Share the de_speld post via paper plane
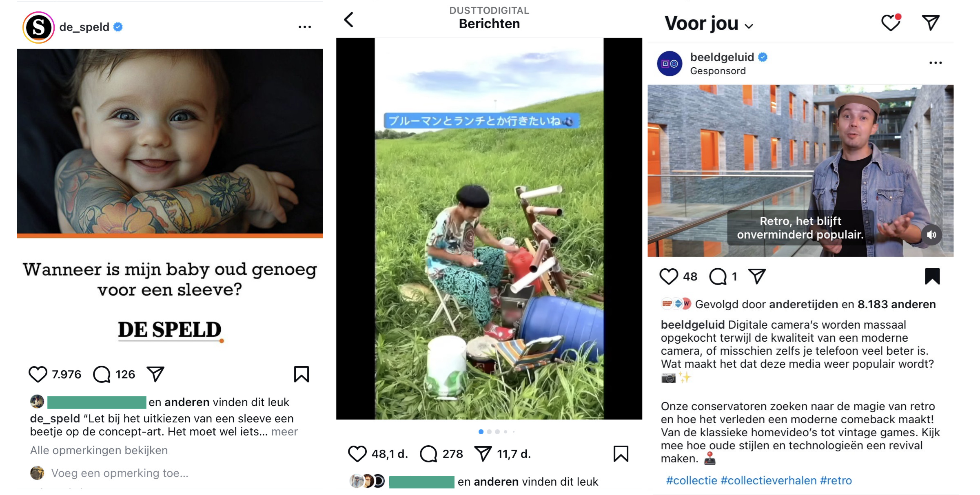Viewport: 980px width, 495px height. click(x=155, y=374)
